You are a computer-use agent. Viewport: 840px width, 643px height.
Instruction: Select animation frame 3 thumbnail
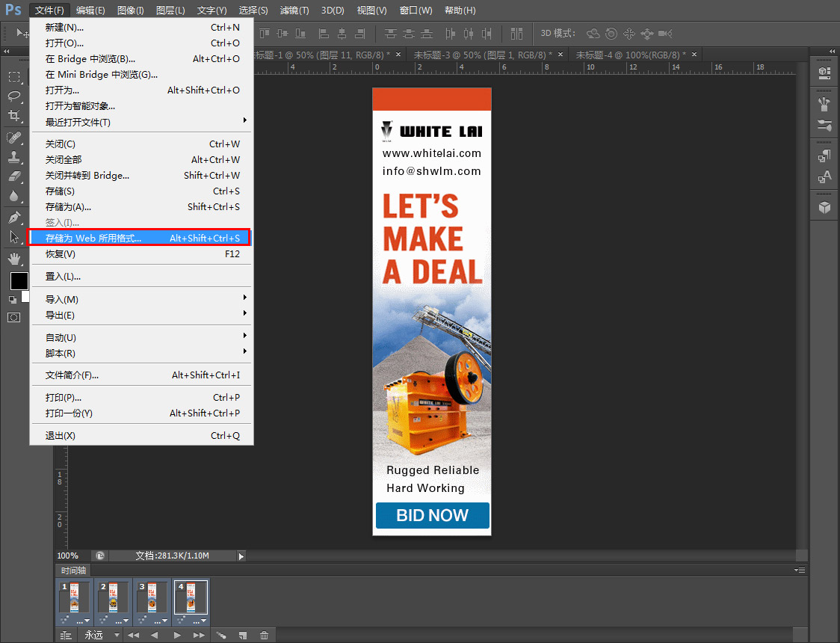point(152,598)
